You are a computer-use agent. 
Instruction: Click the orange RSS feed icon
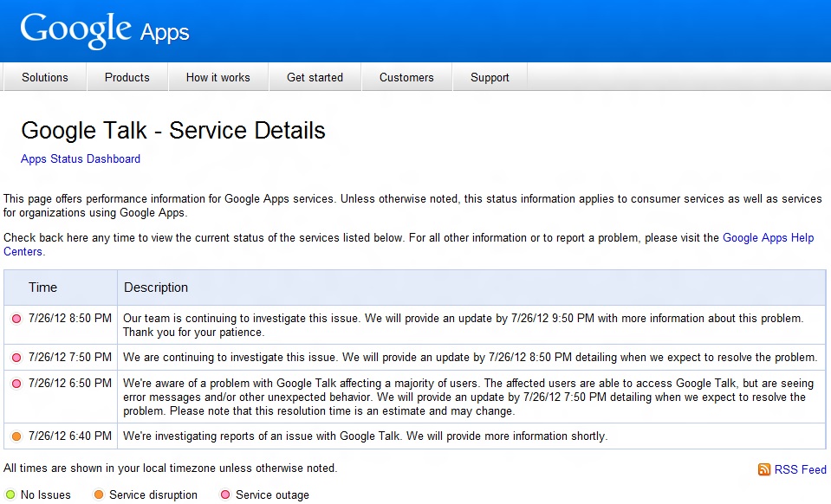763,469
